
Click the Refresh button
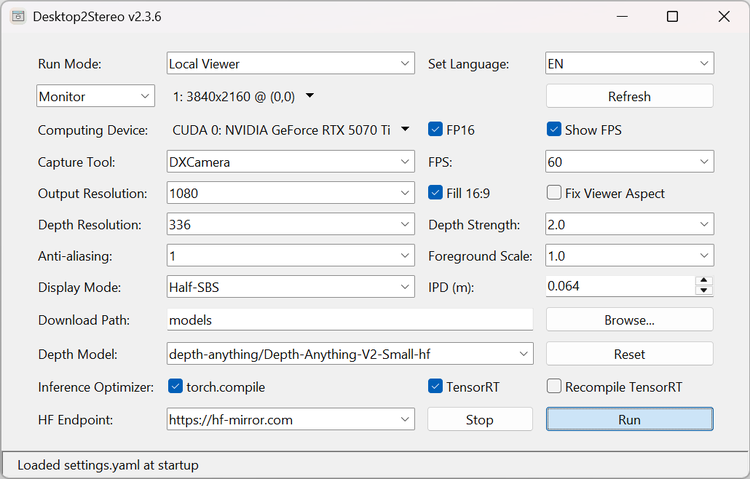[x=629, y=97]
